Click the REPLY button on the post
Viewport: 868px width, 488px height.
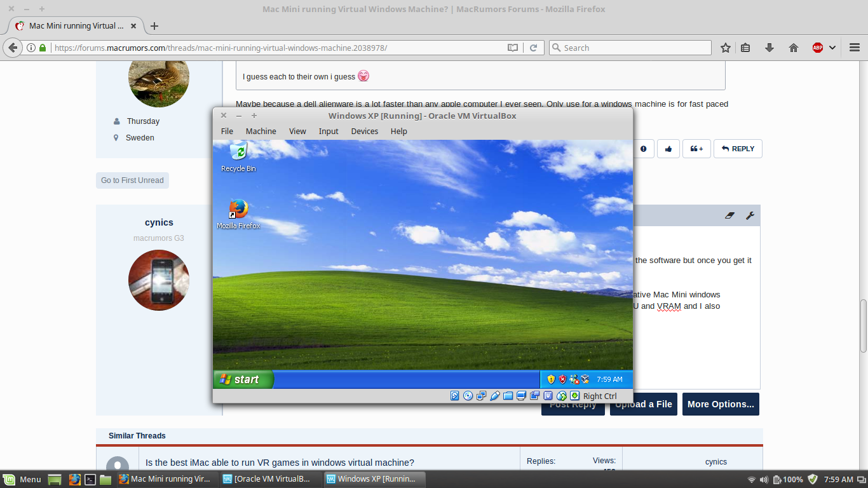point(738,149)
